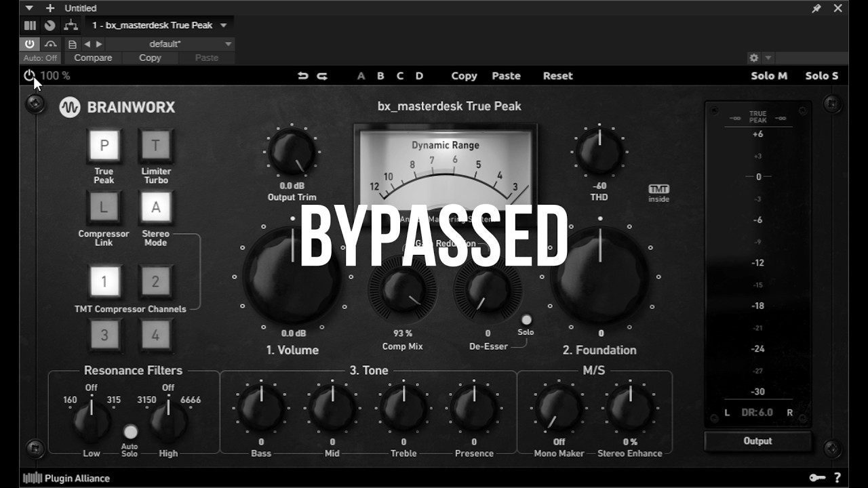Toggle the True Peak P button

point(104,145)
